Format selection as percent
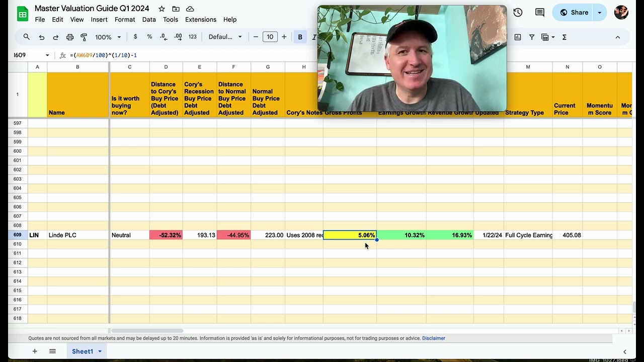Image resolution: width=644 pixels, height=362 pixels. pos(149,37)
